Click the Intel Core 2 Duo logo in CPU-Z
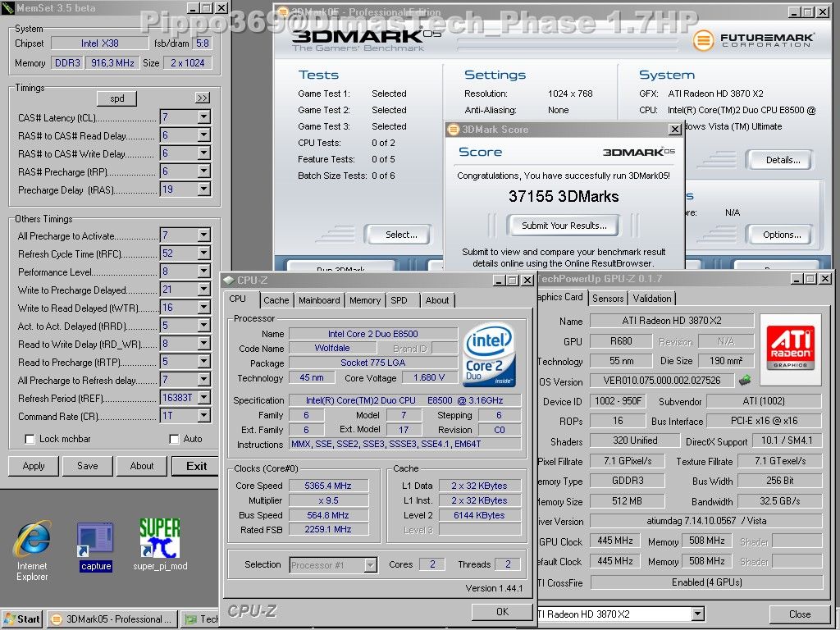 pyautogui.click(x=489, y=354)
